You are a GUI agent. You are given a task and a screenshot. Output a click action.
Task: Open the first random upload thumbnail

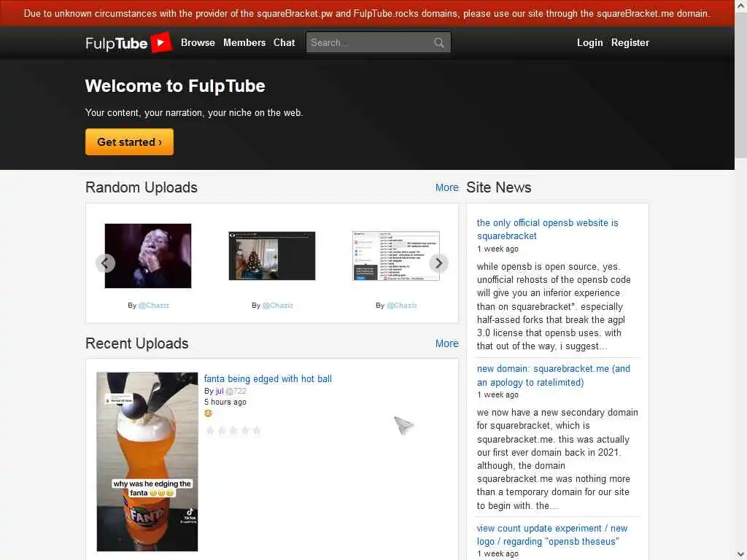click(x=148, y=256)
